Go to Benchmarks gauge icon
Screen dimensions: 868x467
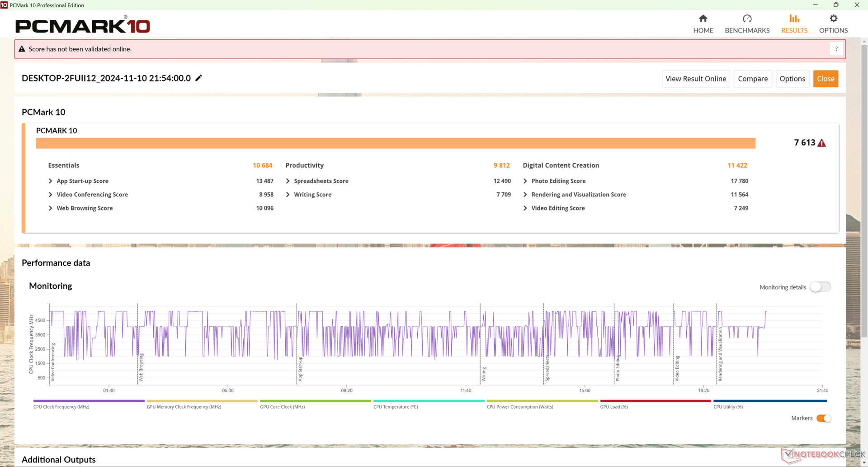[747, 19]
